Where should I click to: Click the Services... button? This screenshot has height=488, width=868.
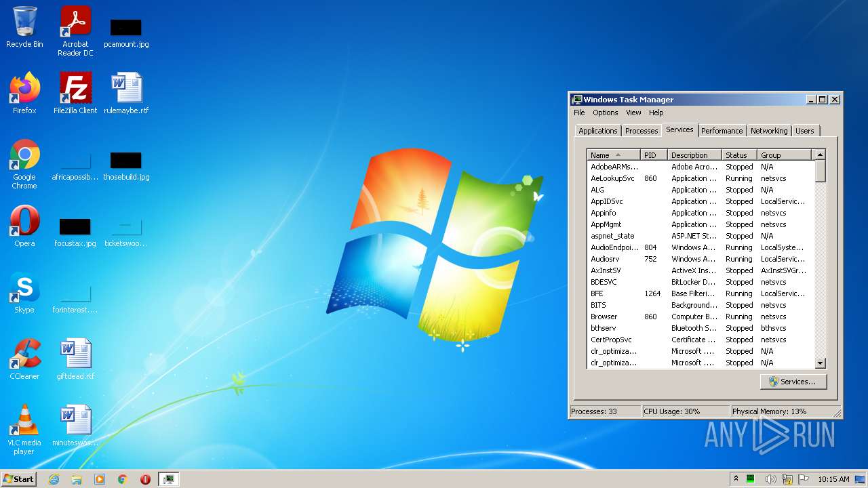(x=793, y=382)
